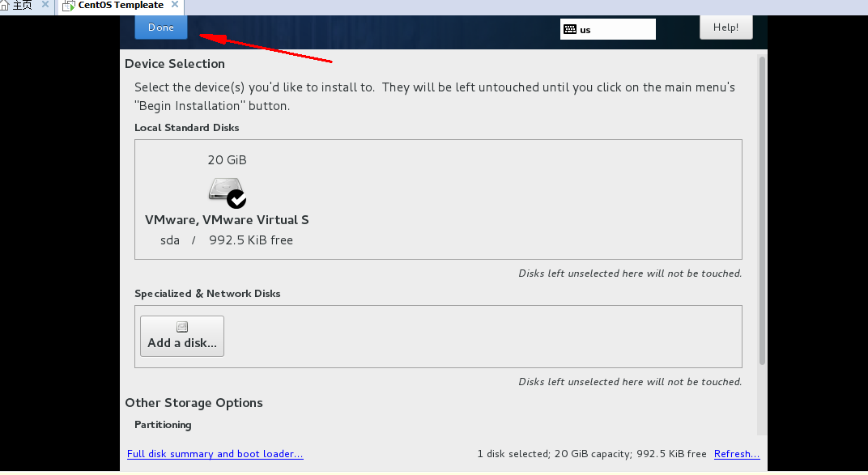Click the VM icon on CentOS Templeate tab
Image resolution: width=868 pixels, height=475 pixels.
(69, 6)
